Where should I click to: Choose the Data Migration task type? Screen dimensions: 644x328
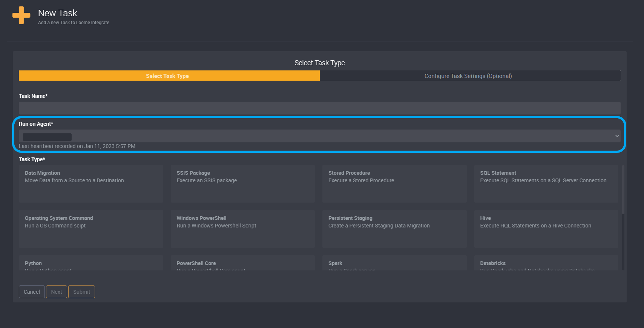tap(91, 184)
